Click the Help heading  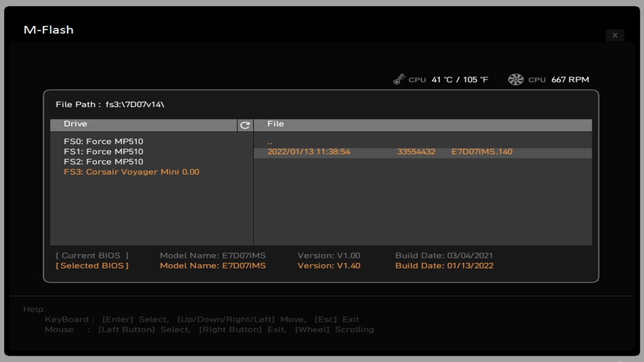pyautogui.click(x=33, y=309)
